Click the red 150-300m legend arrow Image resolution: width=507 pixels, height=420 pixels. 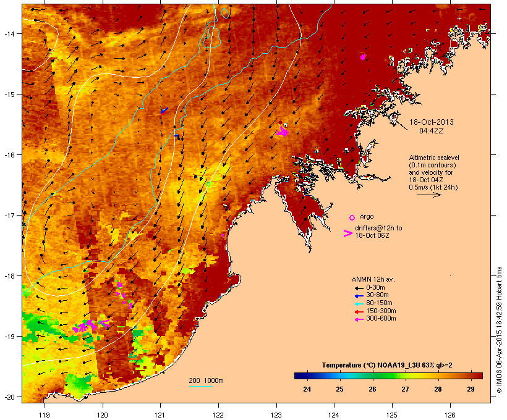click(359, 311)
